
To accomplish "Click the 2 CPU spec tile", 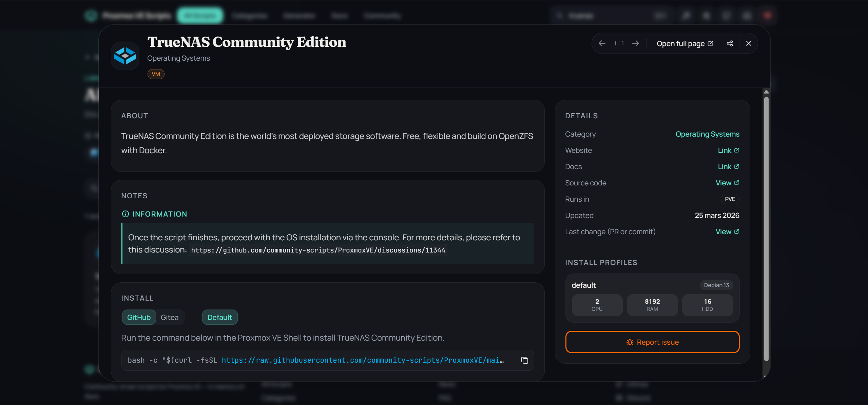I will point(597,305).
